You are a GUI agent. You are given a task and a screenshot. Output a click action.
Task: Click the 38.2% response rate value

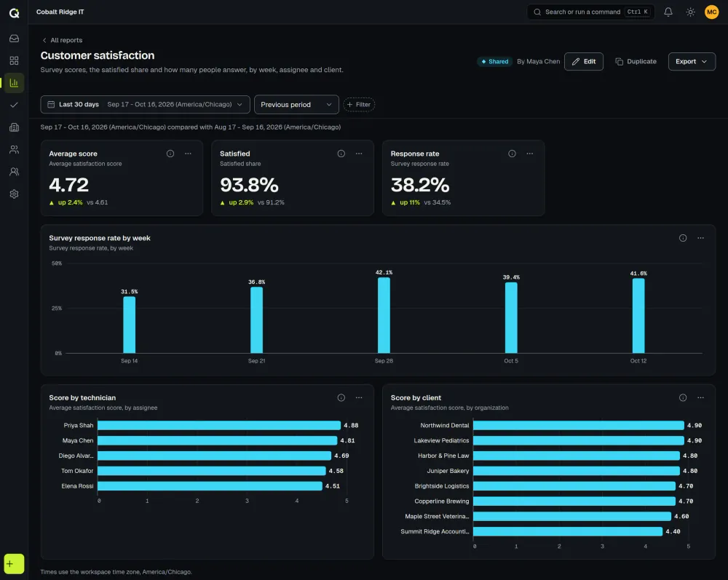(420, 185)
